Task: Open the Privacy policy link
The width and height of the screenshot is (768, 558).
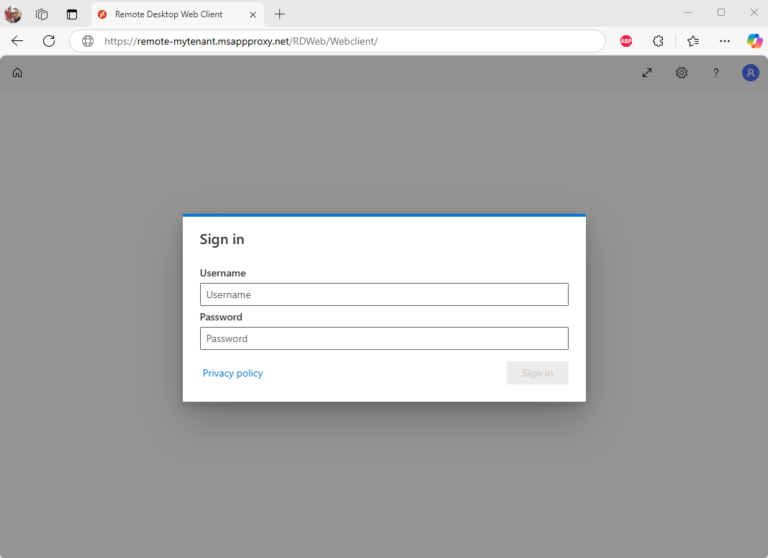Action: tap(233, 373)
